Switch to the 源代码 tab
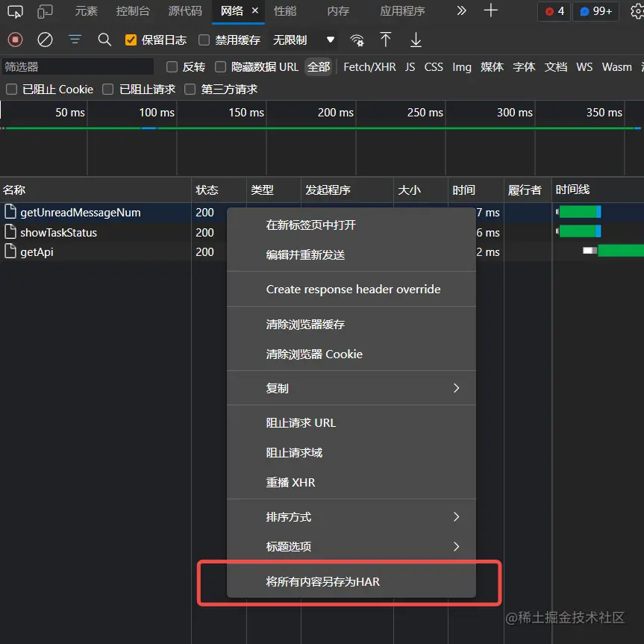Image resolution: width=644 pixels, height=644 pixels. point(185,11)
